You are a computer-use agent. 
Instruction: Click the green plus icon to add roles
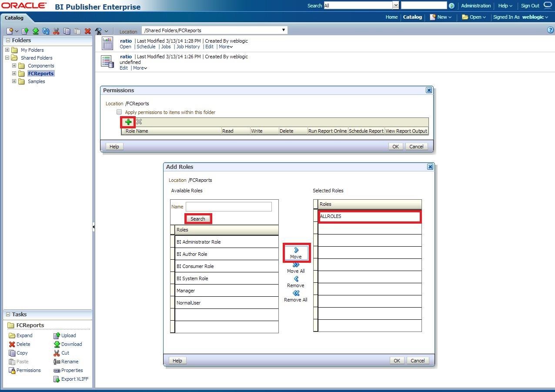[128, 122]
